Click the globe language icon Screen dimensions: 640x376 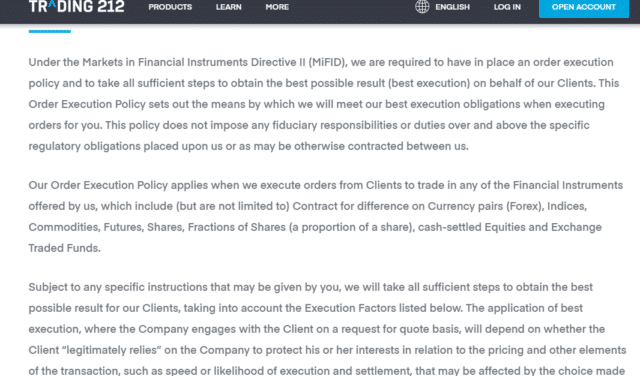point(422,7)
